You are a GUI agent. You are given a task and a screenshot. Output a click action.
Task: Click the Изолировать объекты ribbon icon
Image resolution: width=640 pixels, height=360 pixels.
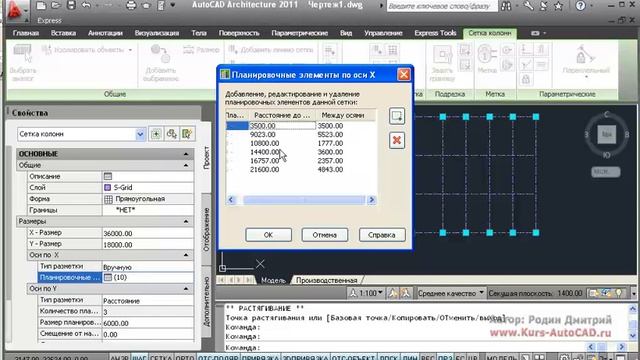click(47, 50)
